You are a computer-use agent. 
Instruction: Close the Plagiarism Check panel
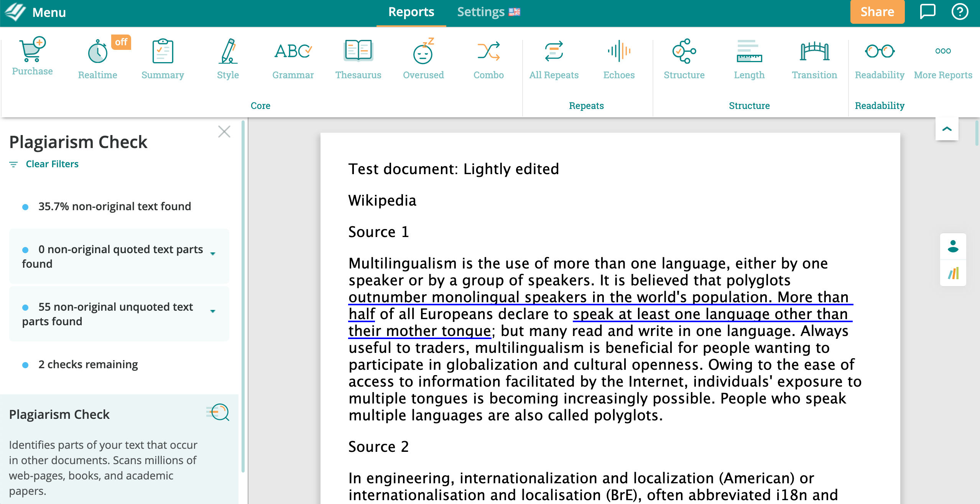click(x=224, y=132)
